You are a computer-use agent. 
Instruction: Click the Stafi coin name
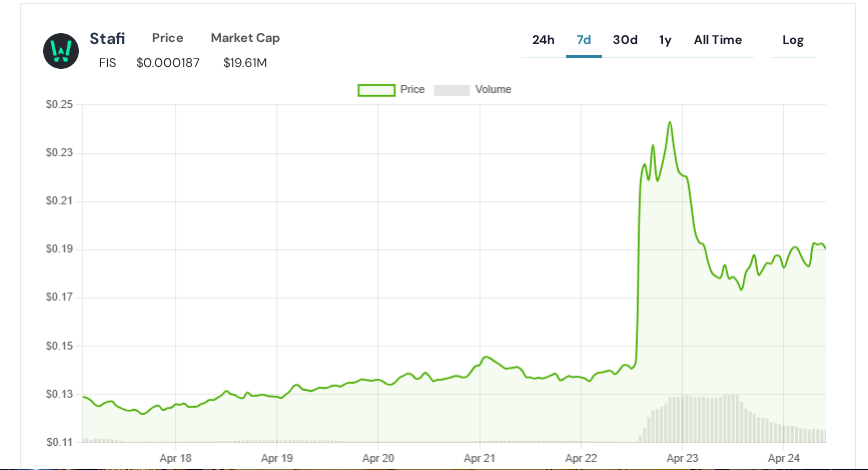coord(107,38)
